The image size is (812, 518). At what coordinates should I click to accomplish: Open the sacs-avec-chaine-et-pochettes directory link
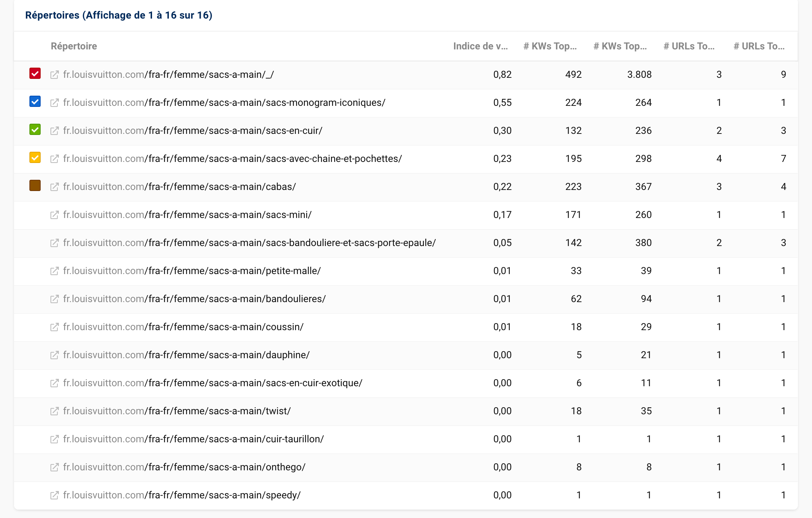(233, 159)
